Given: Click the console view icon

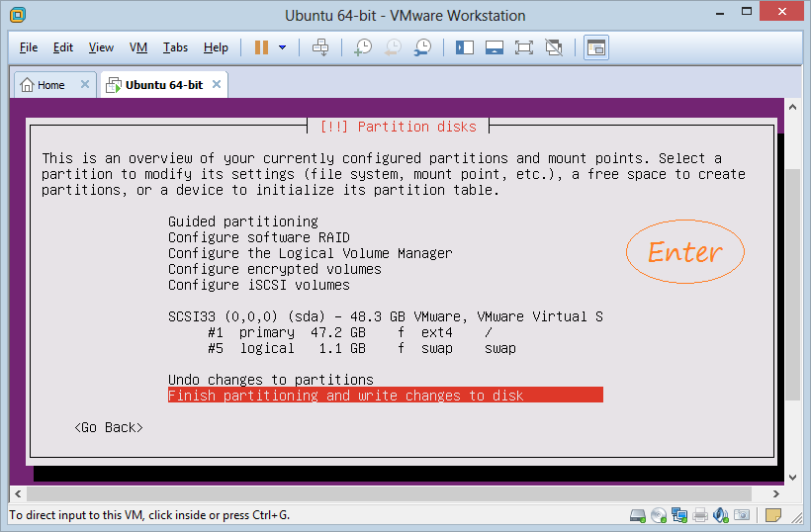Looking at the screenshot, I should click(x=596, y=47).
